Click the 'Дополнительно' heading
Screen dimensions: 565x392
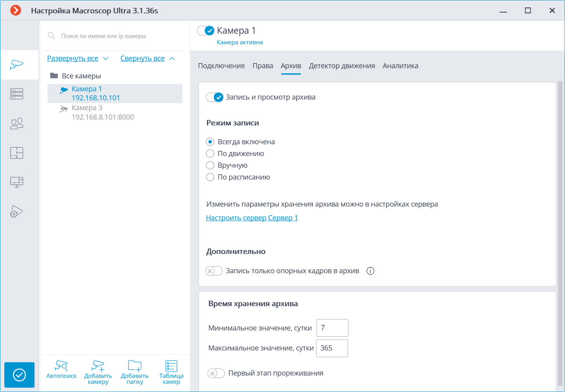click(236, 252)
